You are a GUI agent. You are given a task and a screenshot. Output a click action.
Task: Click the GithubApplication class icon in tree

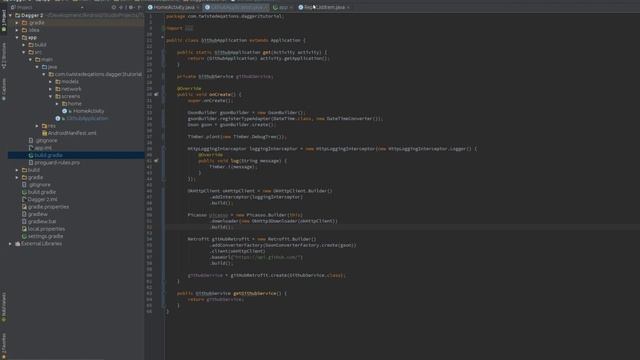pos(58,118)
